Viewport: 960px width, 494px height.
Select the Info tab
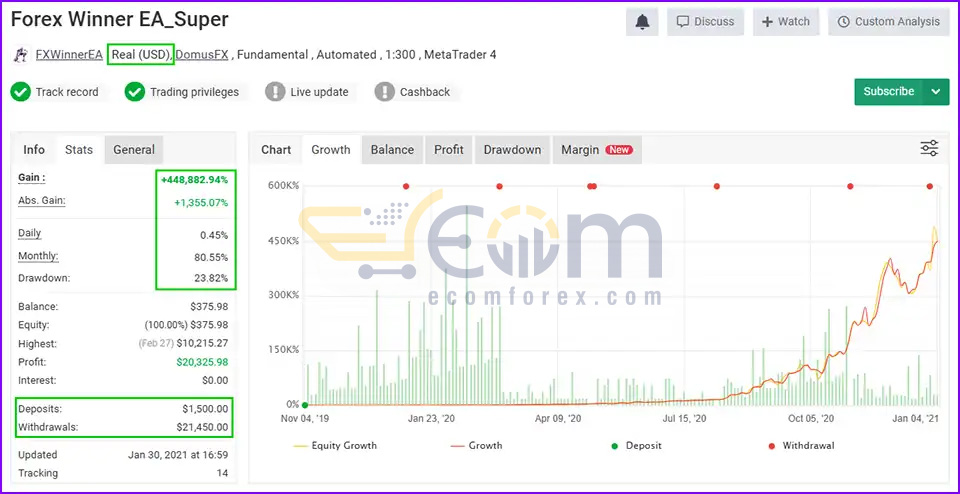(x=34, y=150)
